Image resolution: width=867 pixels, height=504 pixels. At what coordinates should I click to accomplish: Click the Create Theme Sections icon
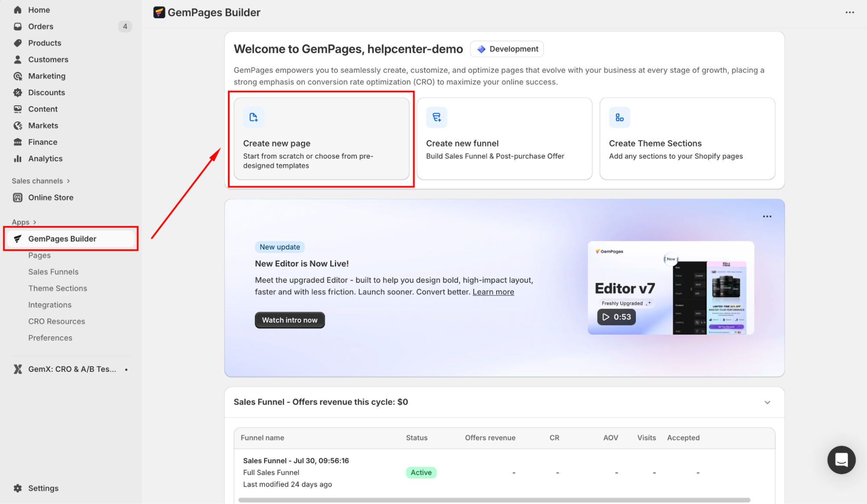click(619, 117)
